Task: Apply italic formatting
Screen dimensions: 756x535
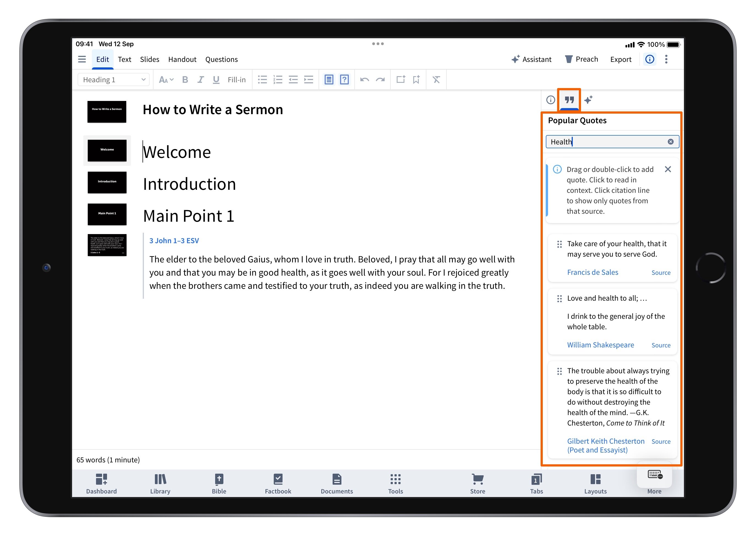Action: (x=200, y=79)
